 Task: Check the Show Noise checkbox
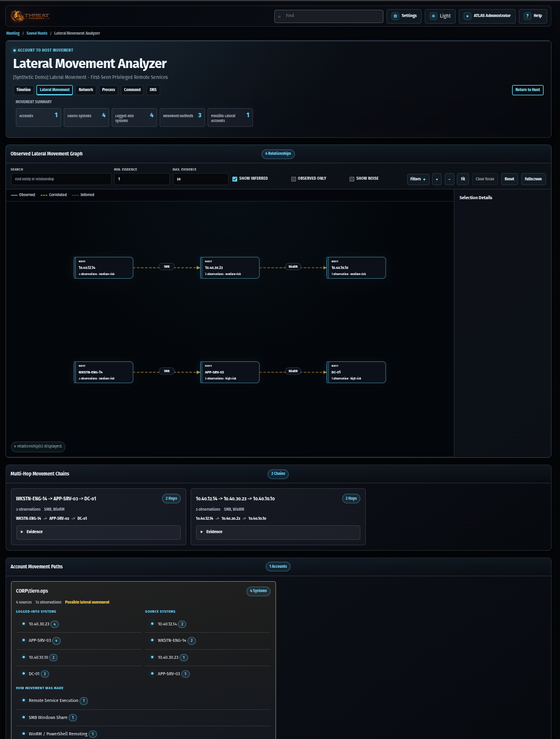(352, 179)
